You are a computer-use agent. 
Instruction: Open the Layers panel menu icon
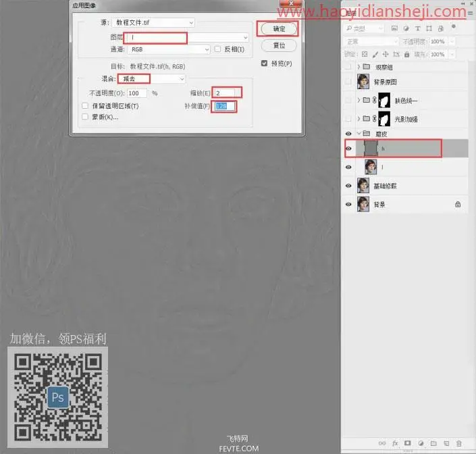(470, 13)
